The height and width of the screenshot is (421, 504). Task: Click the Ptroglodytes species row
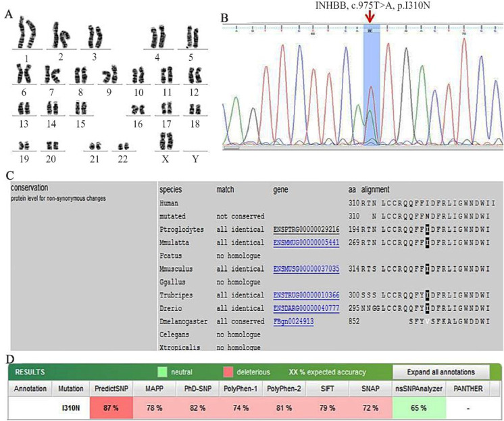pyautogui.click(x=325, y=230)
